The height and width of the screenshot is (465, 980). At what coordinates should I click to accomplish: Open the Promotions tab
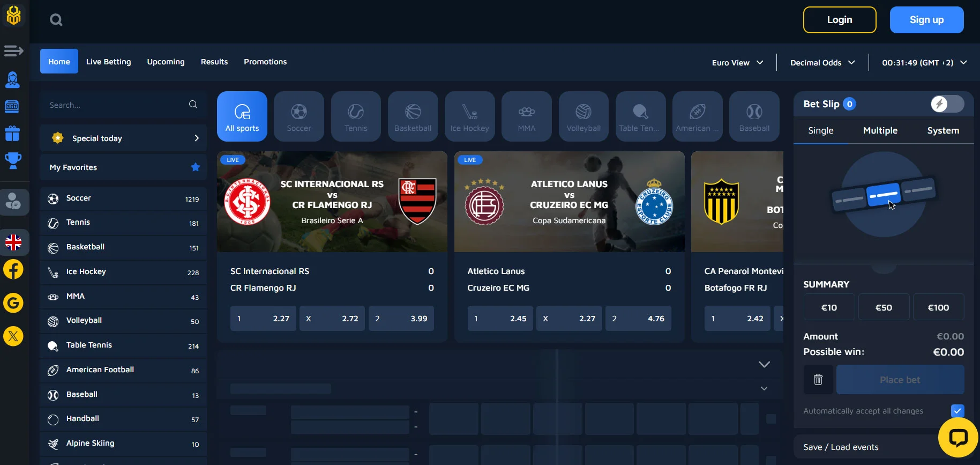pos(265,62)
